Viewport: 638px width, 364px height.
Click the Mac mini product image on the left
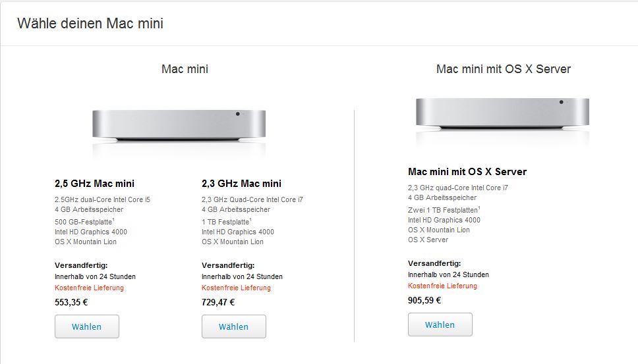click(179, 125)
